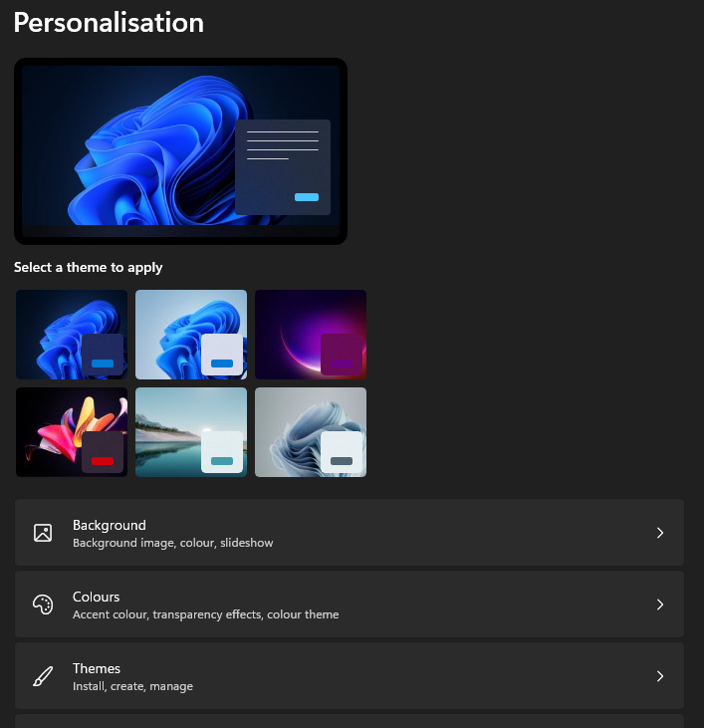Screen dimensions: 704x728
Task: Expand the Background settings chevron
Action: click(x=660, y=533)
